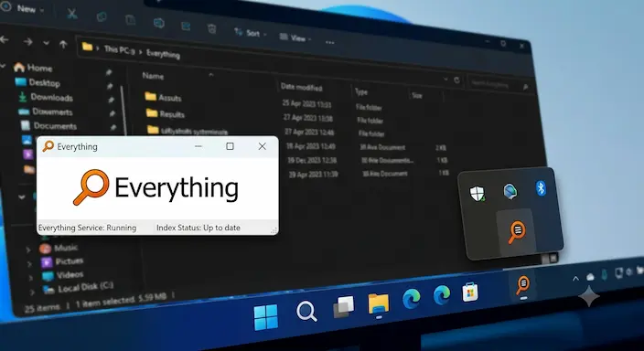
Task: Click the date cell '19 Dec 2023 12:36'
Action: [312, 160]
